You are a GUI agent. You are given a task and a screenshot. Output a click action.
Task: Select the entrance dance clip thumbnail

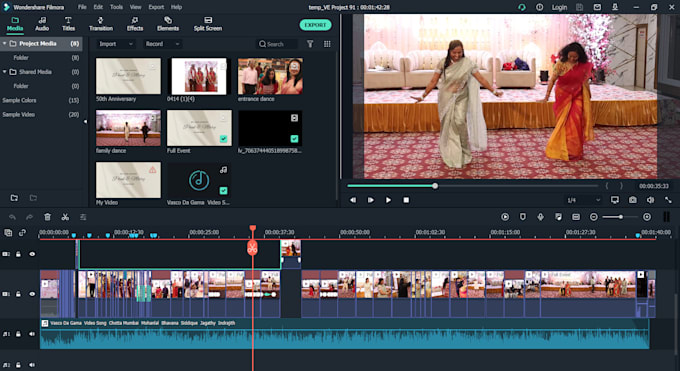(x=270, y=76)
